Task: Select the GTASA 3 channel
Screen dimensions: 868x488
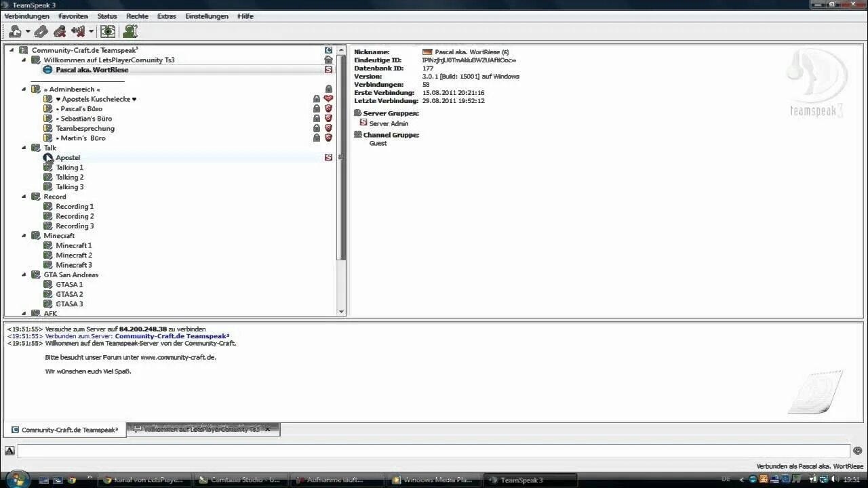Action: (x=69, y=304)
